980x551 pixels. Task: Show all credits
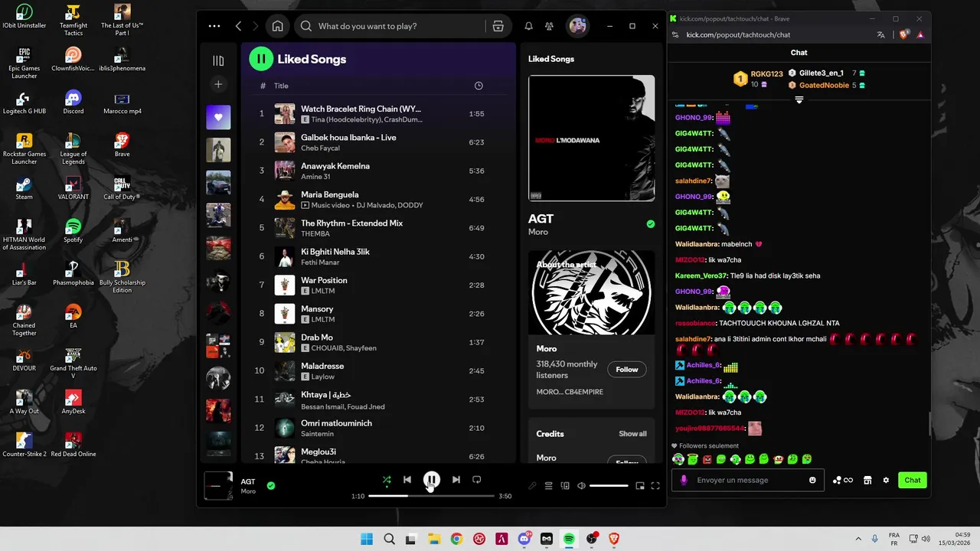[632, 434]
